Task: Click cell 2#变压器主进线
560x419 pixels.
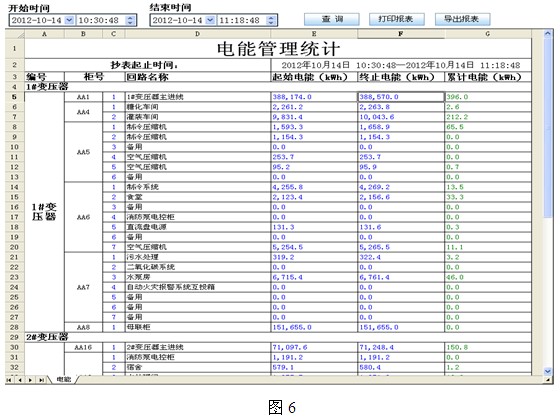Action: 198,347
